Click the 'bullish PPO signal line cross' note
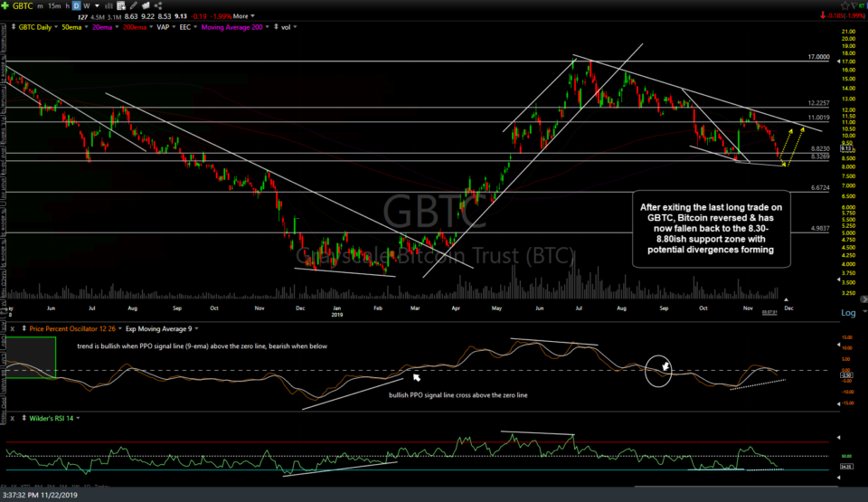 click(458, 395)
